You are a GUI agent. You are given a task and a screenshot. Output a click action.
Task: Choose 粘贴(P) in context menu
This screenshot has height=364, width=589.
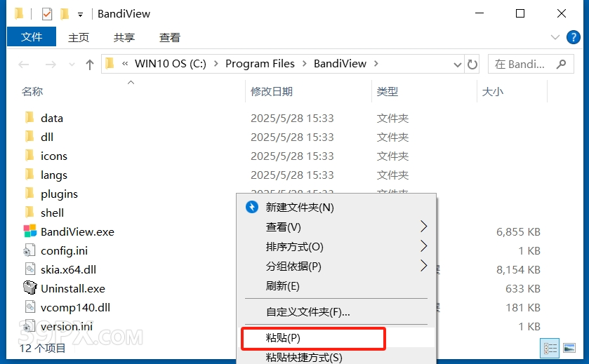click(336, 338)
